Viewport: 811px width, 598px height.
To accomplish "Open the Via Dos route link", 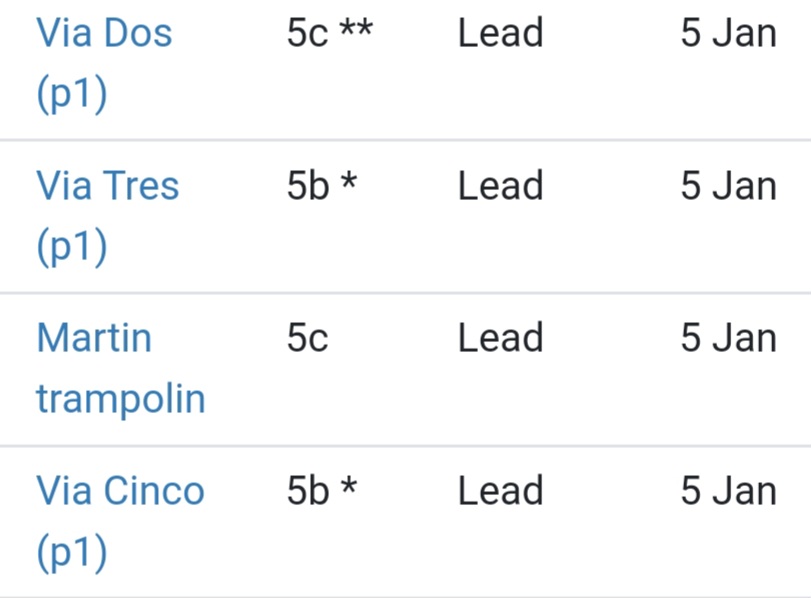I will coord(104,33).
